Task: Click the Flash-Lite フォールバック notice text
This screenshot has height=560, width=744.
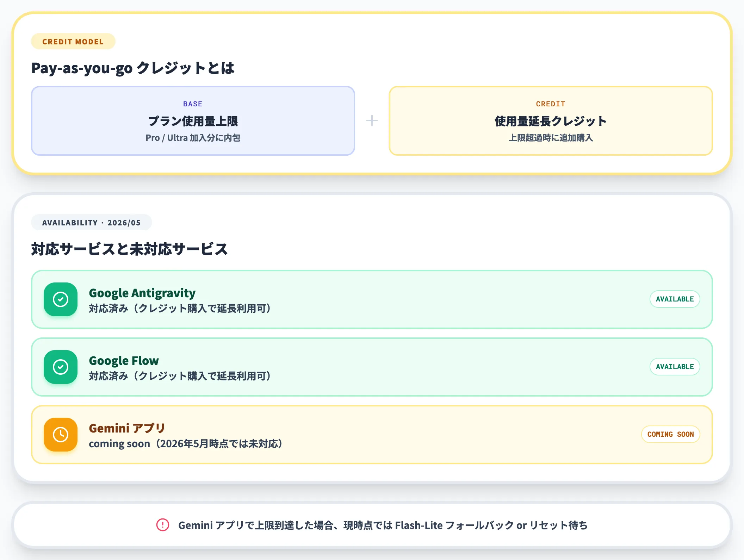Action: pos(383,525)
